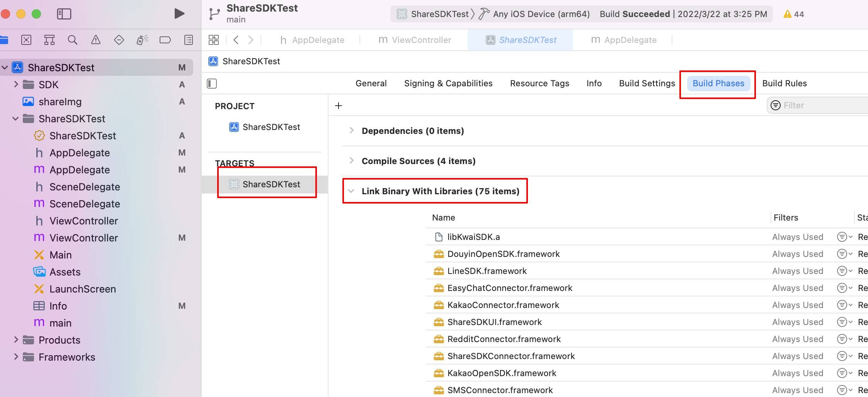
Task: Click the Run button to build the app
Action: click(179, 13)
